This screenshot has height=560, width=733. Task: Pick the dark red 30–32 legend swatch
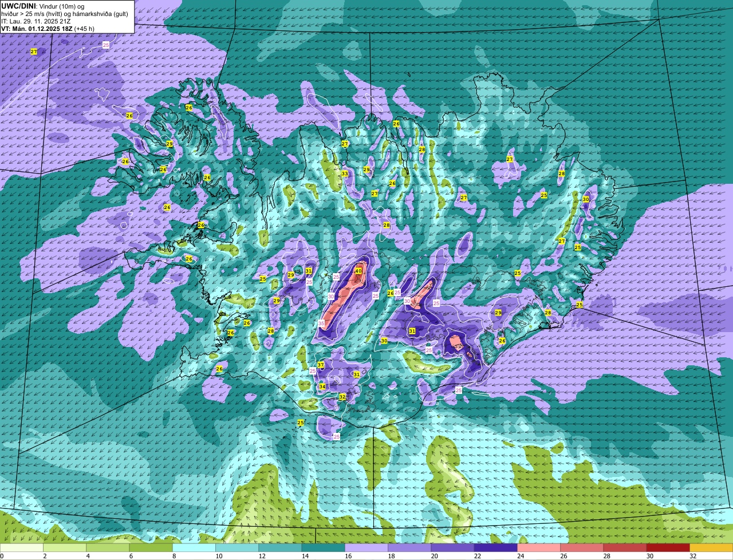click(668, 548)
